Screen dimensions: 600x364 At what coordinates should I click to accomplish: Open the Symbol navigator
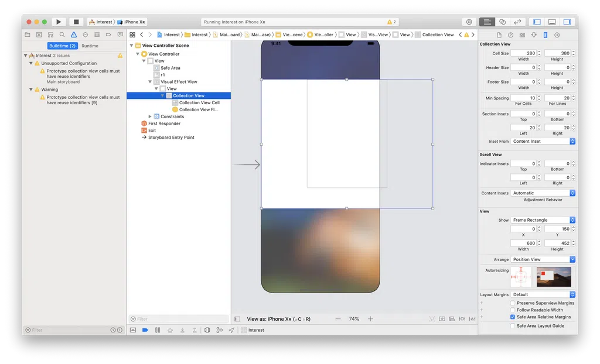click(50, 35)
